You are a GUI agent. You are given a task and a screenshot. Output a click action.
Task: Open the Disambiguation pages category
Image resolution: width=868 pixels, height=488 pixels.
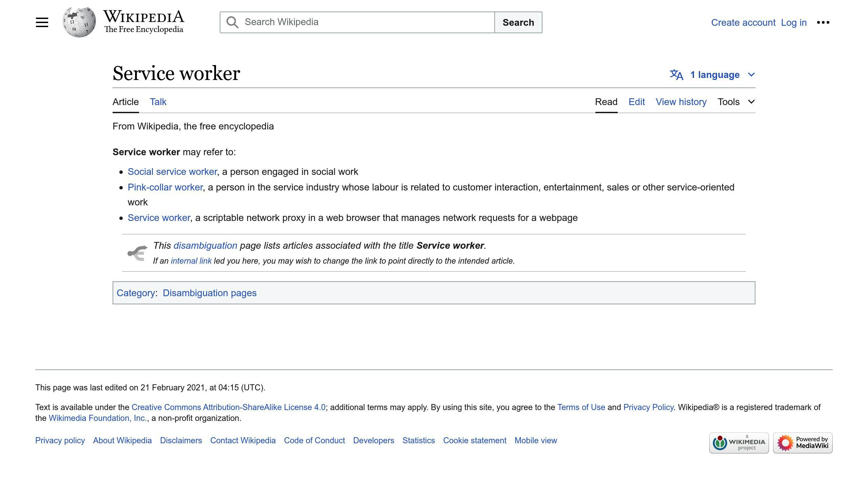click(210, 293)
